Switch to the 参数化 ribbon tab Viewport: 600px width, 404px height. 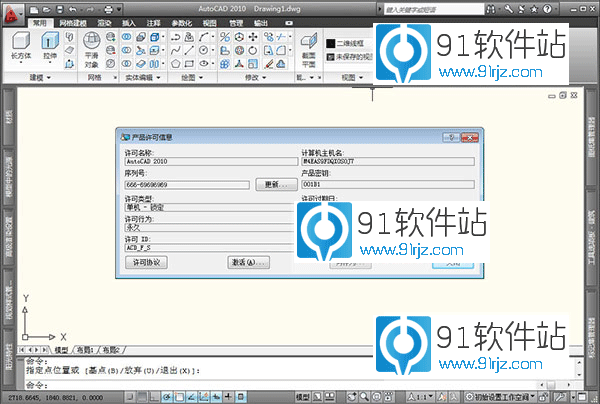181,23
